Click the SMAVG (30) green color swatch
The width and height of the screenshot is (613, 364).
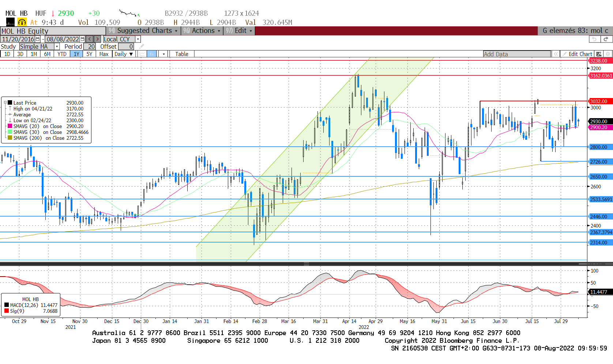[x=10, y=132]
